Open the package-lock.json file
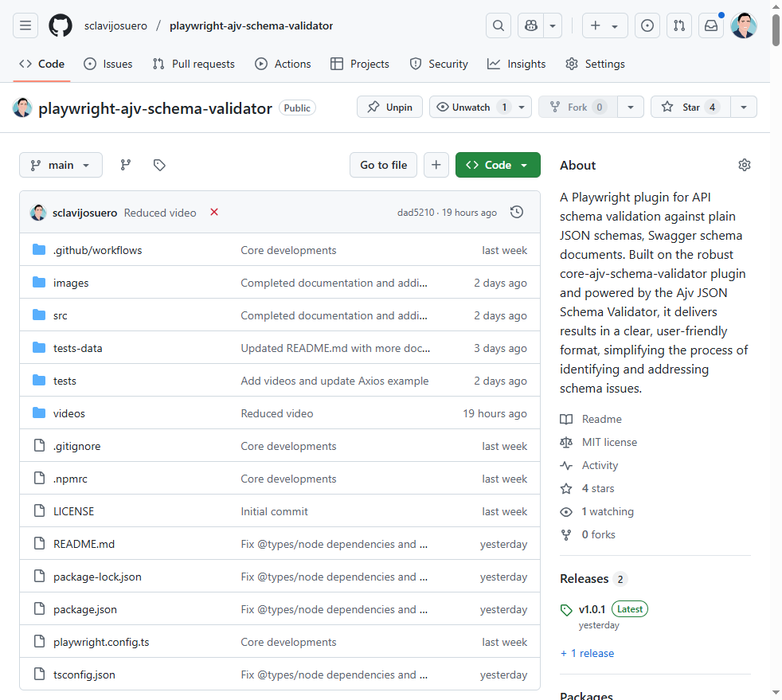Viewport: 782px width, 700px height. click(x=97, y=577)
